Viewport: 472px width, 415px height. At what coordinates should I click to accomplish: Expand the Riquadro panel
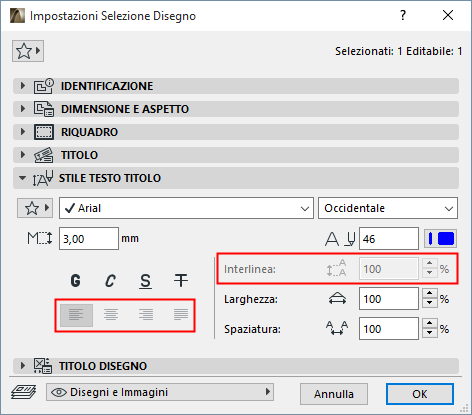tap(23, 132)
